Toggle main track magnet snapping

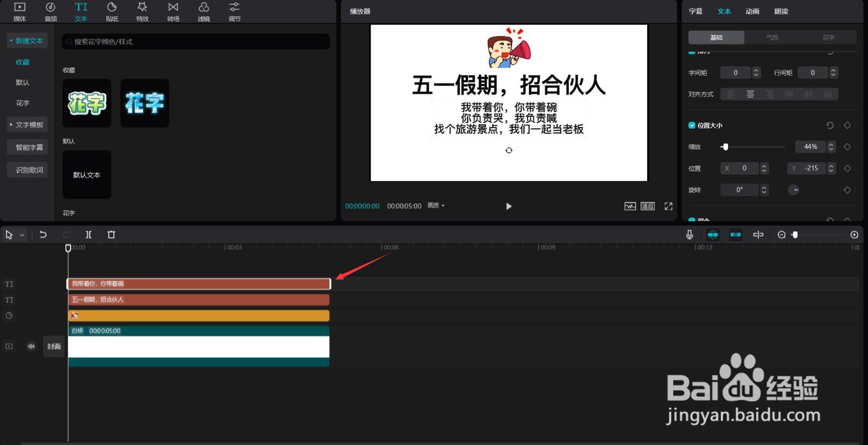[x=713, y=235]
